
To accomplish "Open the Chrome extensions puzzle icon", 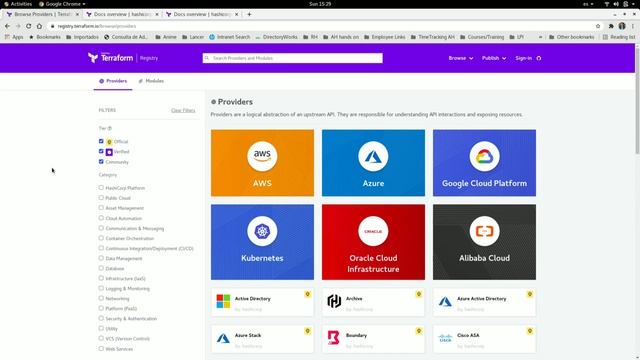I will [x=611, y=26].
